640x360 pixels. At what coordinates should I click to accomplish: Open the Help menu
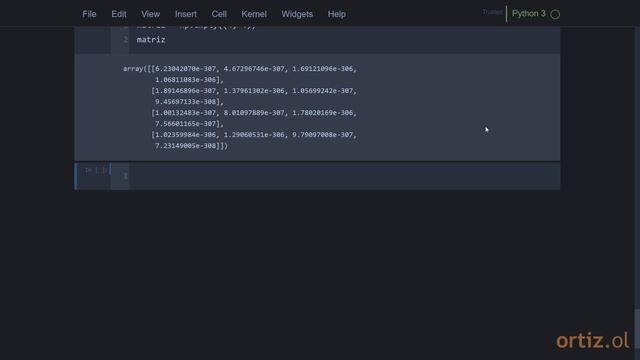tap(337, 14)
